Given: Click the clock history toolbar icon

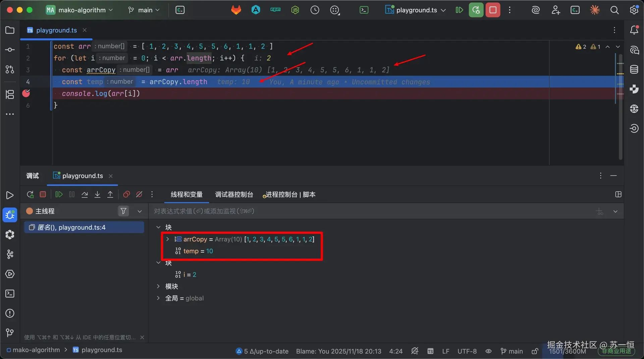Looking at the screenshot, I should (315, 10).
